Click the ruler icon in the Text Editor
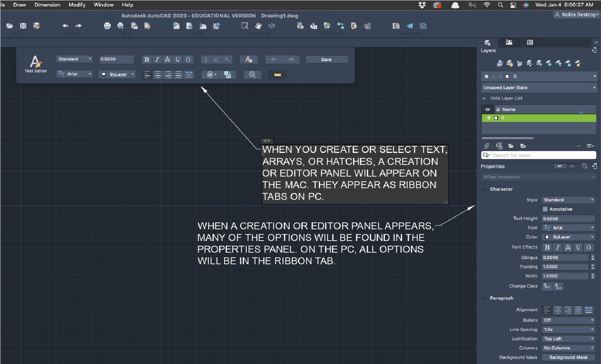Image resolution: width=601 pixels, height=364 pixels. [277, 75]
